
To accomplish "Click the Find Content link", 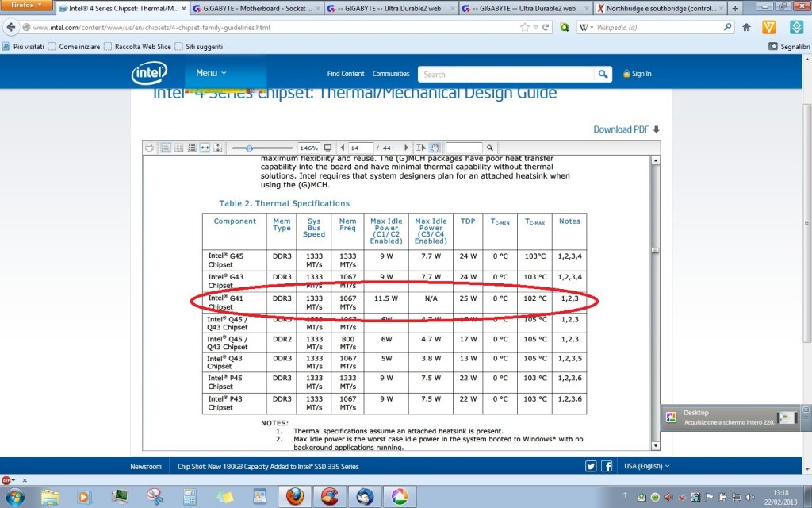I will coord(346,74).
